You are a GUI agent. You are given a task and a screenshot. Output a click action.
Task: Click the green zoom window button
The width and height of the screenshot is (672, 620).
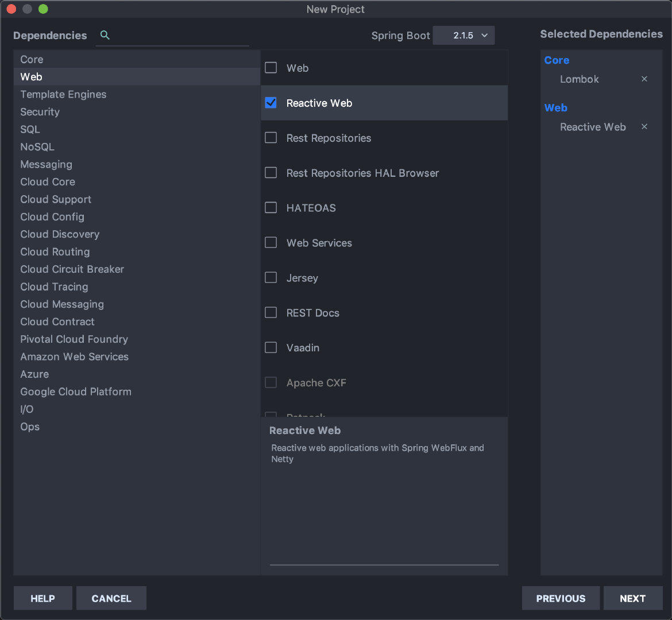tap(43, 9)
